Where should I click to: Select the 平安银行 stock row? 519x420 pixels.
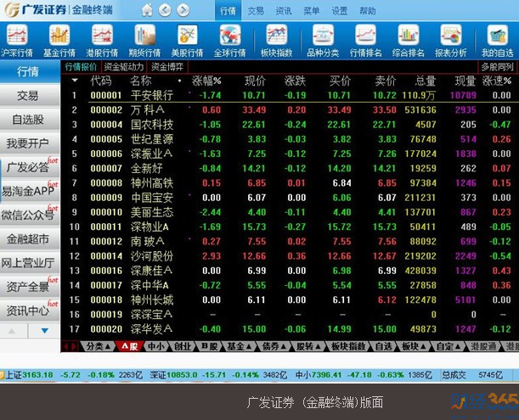pyautogui.click(x=290, y=96)
